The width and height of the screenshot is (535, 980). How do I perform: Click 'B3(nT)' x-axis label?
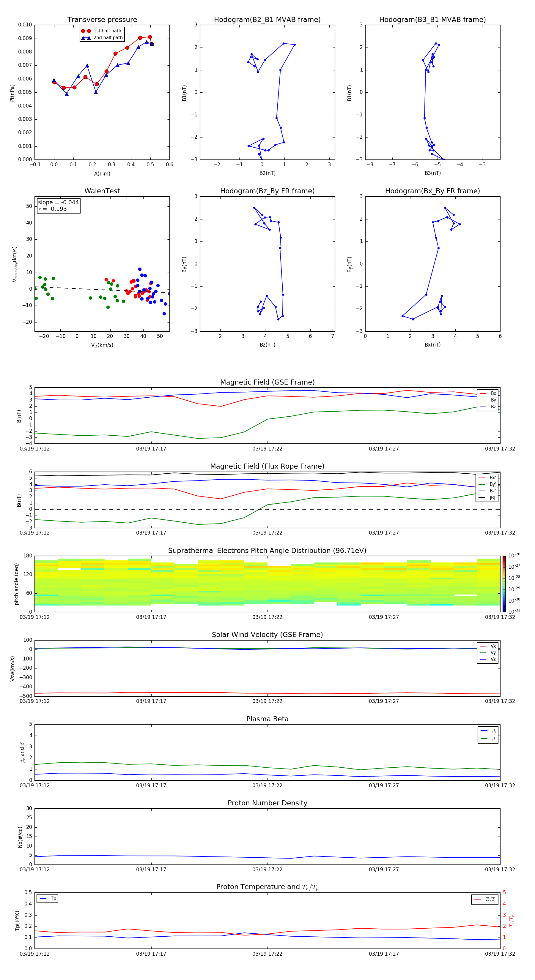(x=432, y=173)
